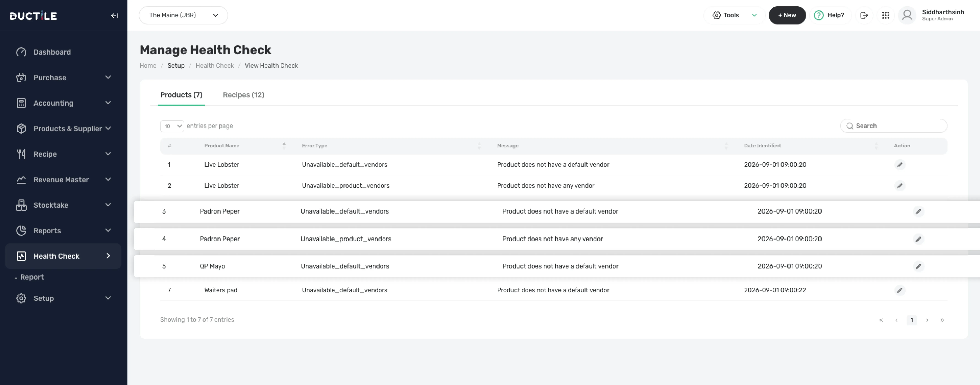
Task: Switch to the Products (7) tab
Action: click(181, 95)
